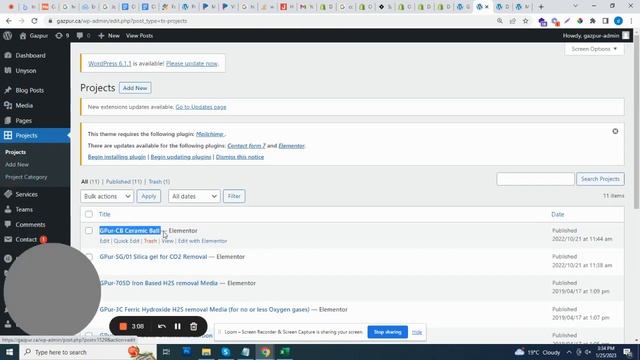Open File Explorer from taskbar
This screenshot has height=360, width=640.
coord(206,352)
